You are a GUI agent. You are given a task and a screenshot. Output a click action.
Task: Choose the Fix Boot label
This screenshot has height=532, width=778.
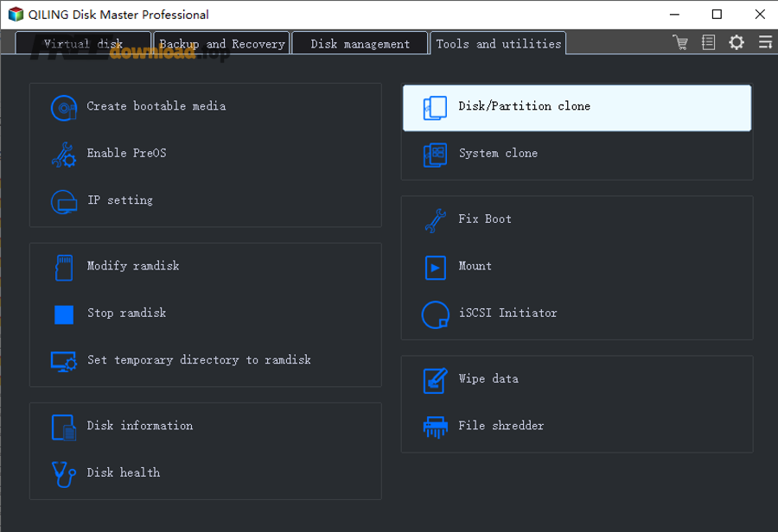click(x=485, y=218)
